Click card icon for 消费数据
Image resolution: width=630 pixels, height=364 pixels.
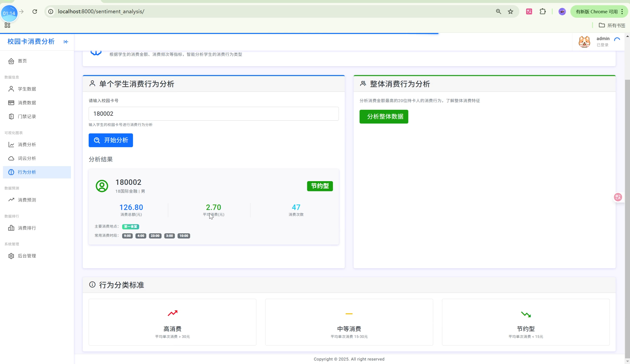click(x=11, y=103)
